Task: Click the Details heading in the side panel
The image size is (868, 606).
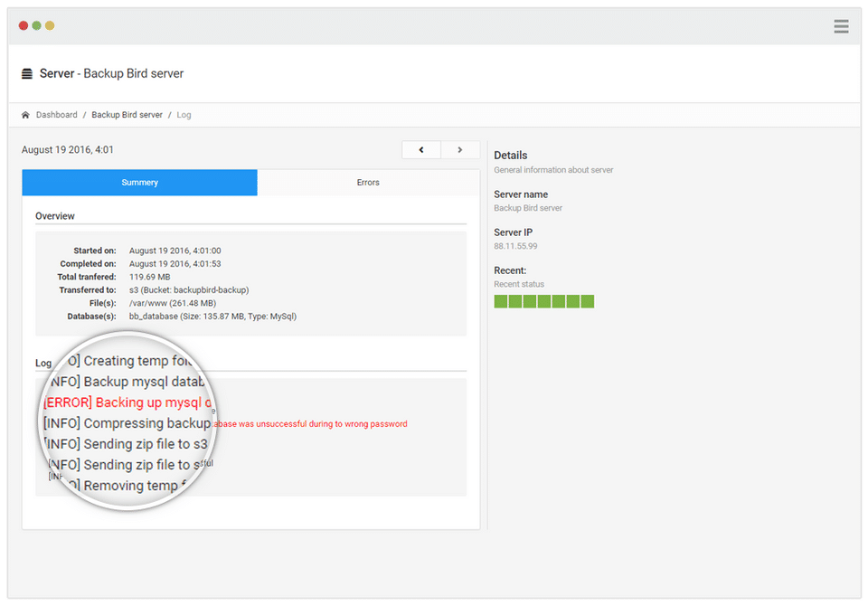Action: 510,155
